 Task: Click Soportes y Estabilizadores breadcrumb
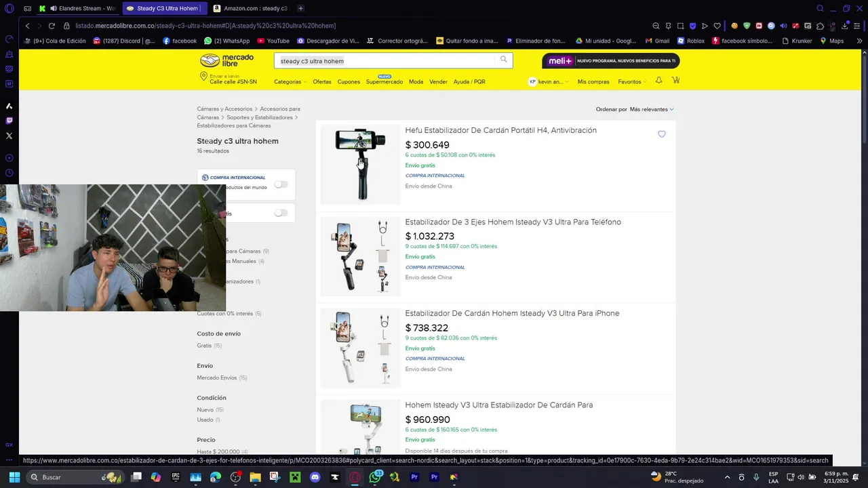pyautogui.click(x=260, y=117)
